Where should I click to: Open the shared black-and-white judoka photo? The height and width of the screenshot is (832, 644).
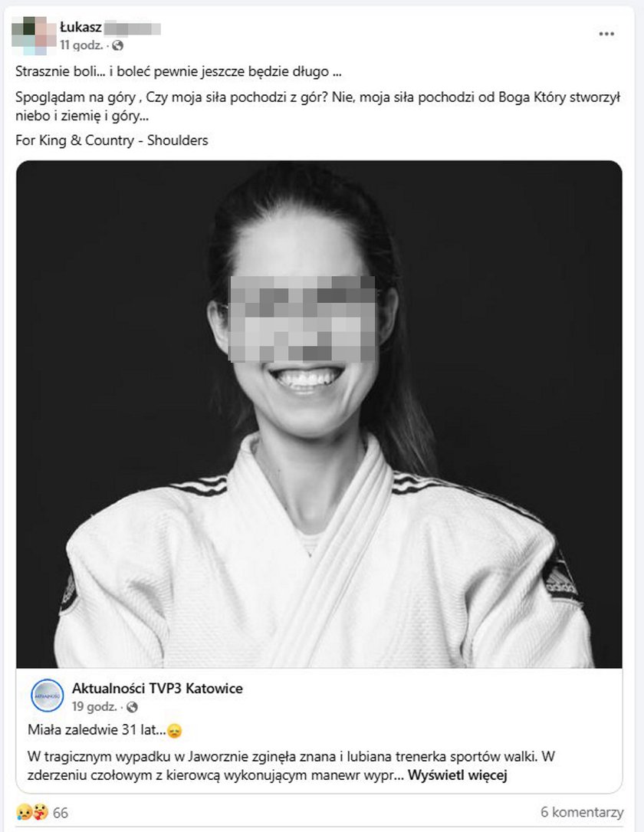[x=319, y=414]
